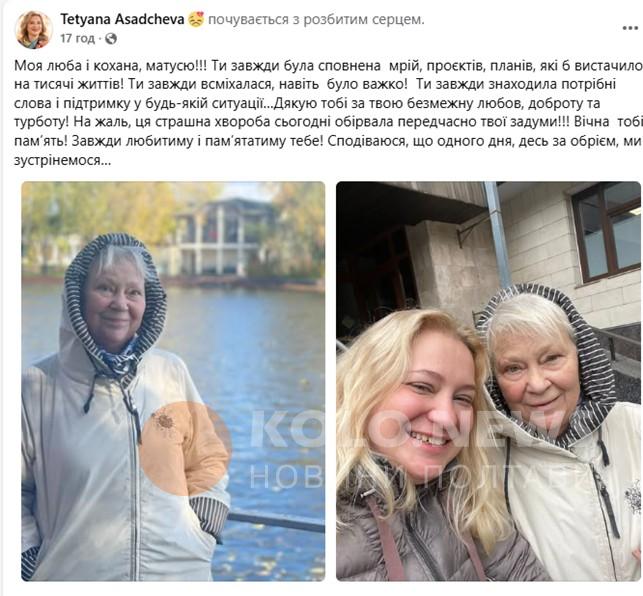Click the orange circle watermark logo

pos(185,448)
